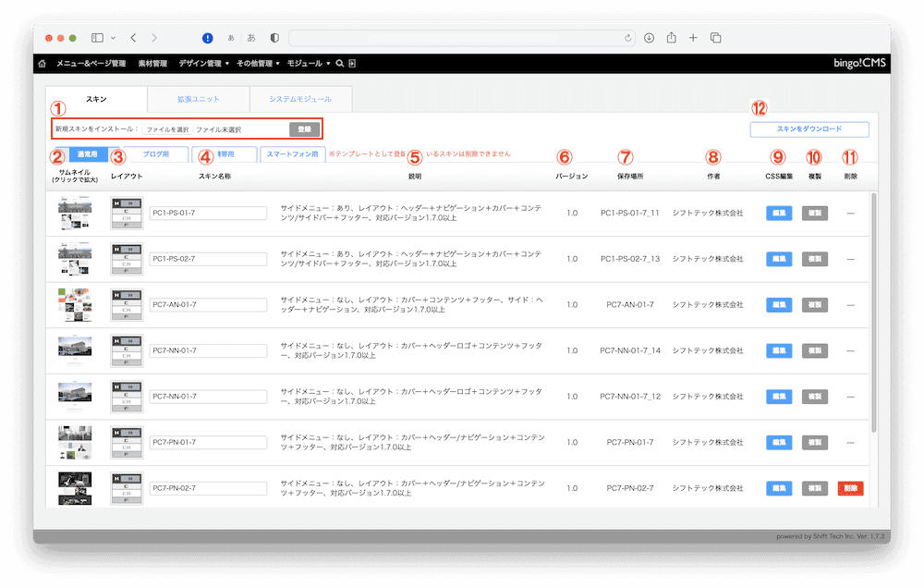
Task: Click 複製 for skin PC7-AN-01-7
Action: [815, 305]
